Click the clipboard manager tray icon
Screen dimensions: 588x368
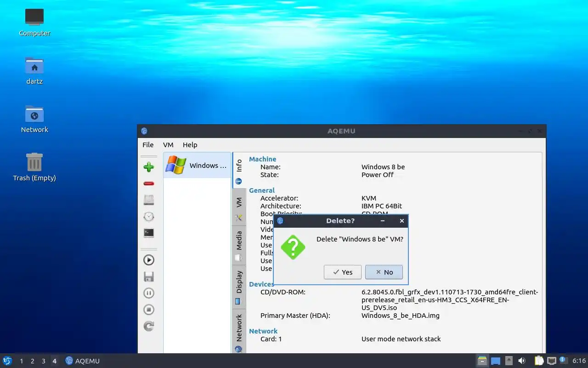539,361
